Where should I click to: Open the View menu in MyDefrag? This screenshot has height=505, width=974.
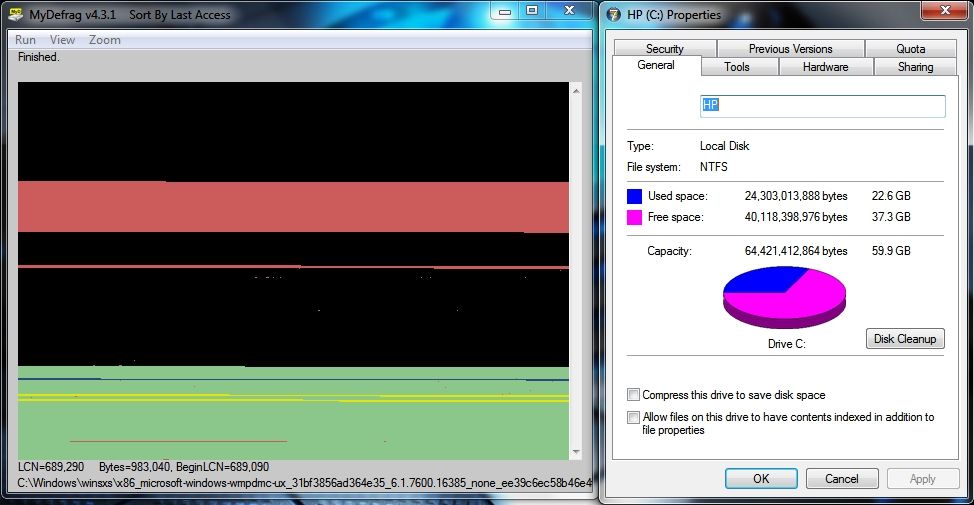[x=62, y=40]
